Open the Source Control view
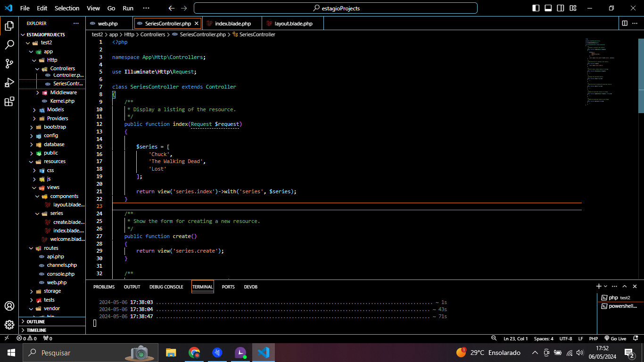The image size is (644, 362). (x=9, y=64)
